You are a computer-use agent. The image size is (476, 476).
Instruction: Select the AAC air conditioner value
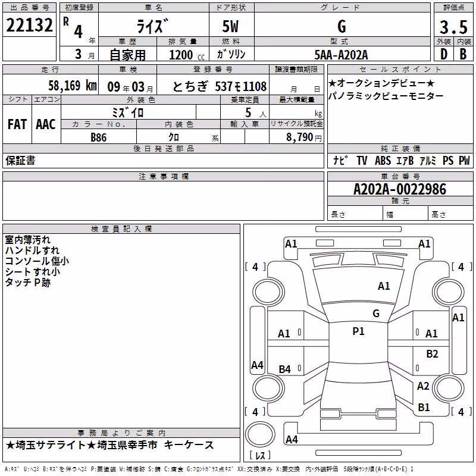[46, 124]
